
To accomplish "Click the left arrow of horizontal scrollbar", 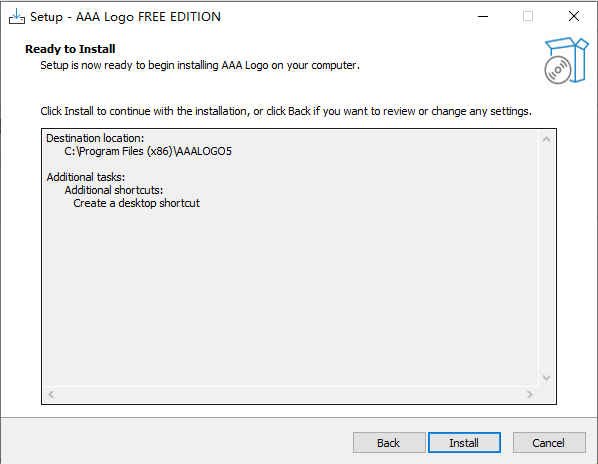I will 51,394.
